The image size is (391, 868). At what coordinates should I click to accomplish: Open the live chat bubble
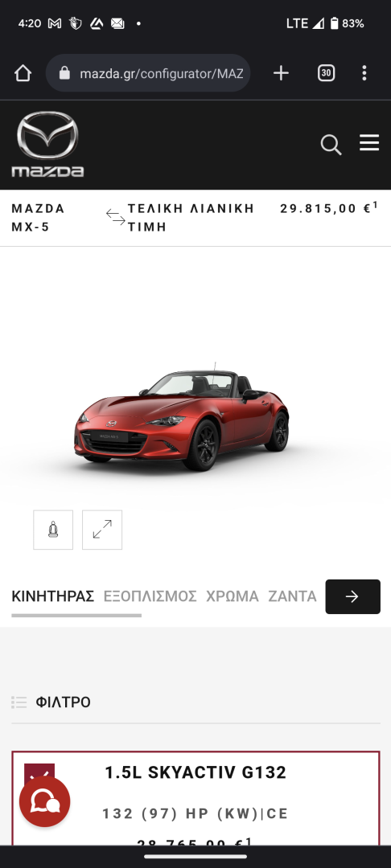coord(45,801)
